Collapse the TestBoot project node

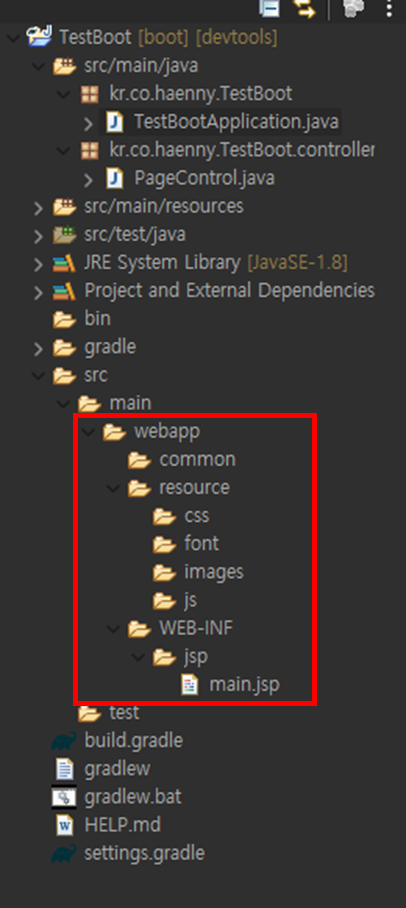(13, 38)
